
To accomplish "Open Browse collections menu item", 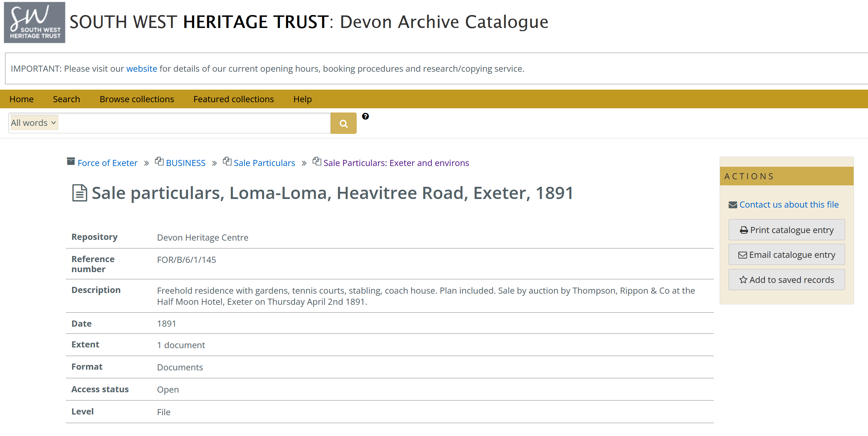I will tap(137, 99).
